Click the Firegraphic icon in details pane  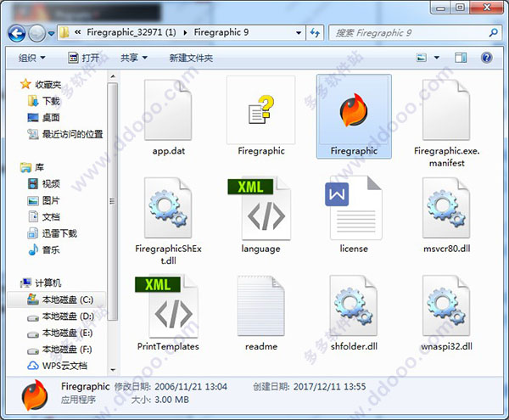[x=35, y=395]
